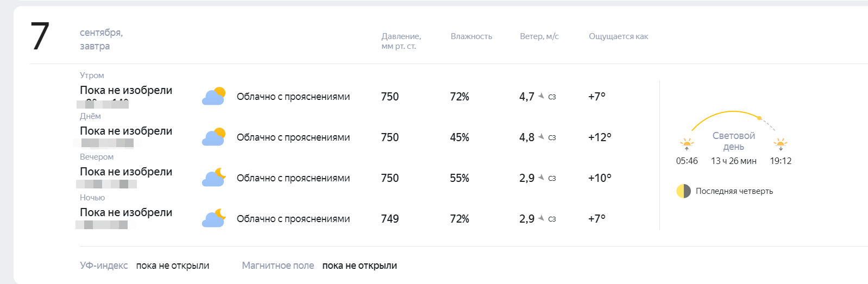Click the "Утром" time-of-day label

tap(92, 75)
